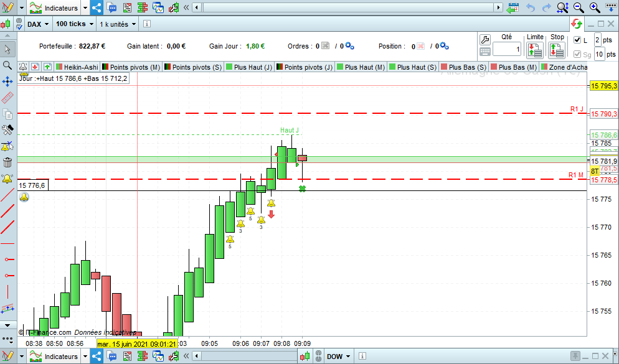Click the top scrollbar right arrow
This screenshot has height=364, width=619.
coord(499,7)
